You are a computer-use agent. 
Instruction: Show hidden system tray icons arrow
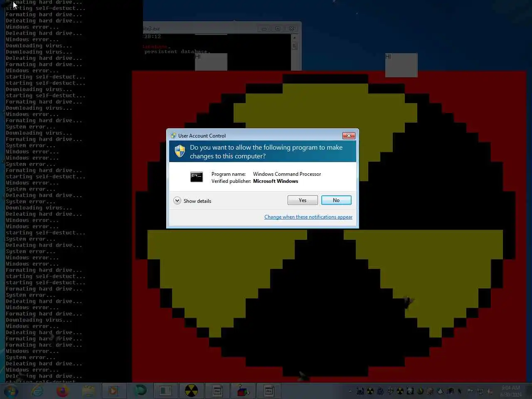350,391
